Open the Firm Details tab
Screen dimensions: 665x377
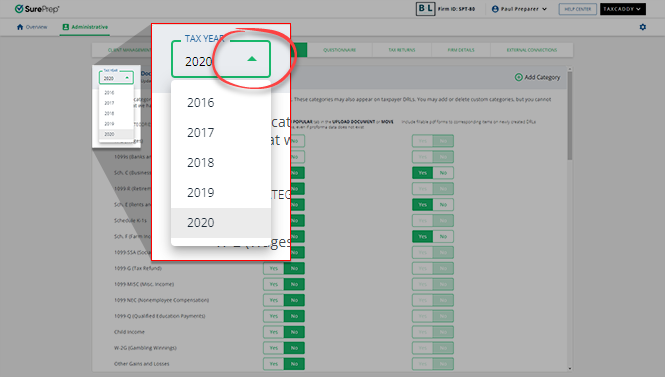[x=461, y=50]
